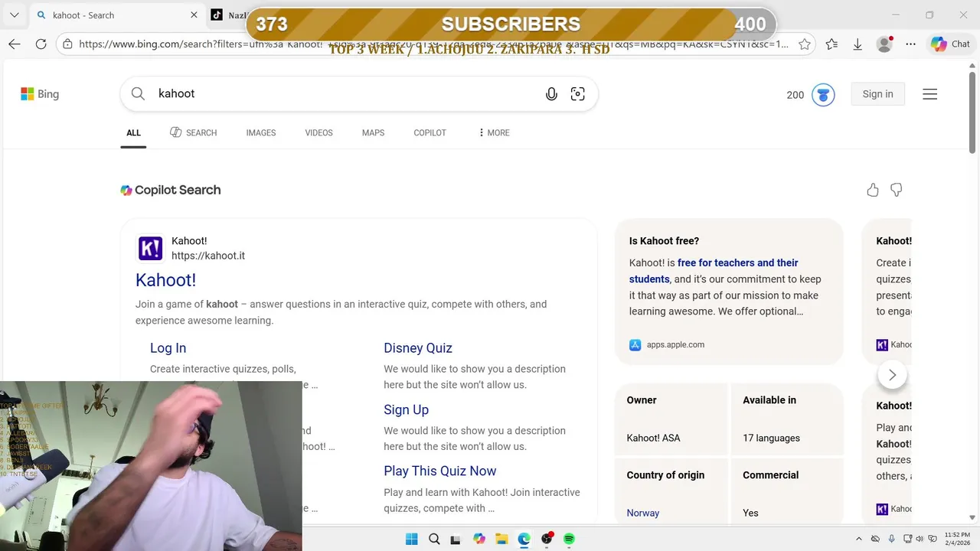The width and height of the screenshot is (980, 551).
Task: Open File Explorer from the taskbar
Action: pos(501,539)
